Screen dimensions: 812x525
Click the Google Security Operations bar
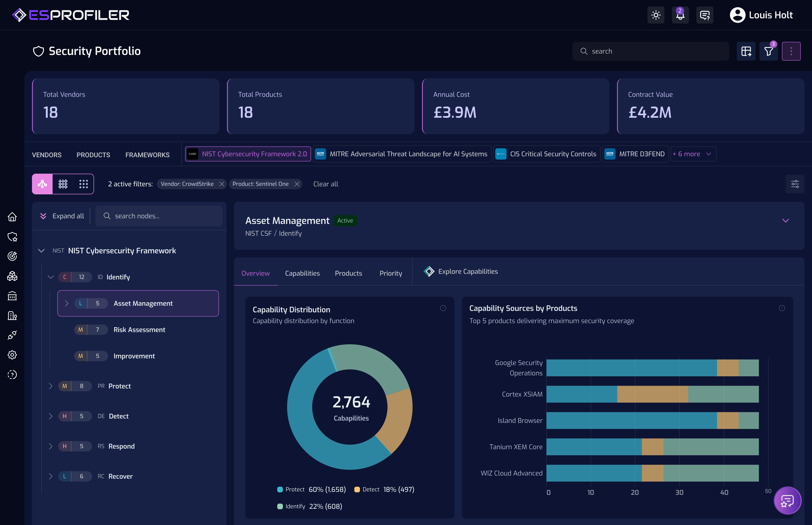653,368
